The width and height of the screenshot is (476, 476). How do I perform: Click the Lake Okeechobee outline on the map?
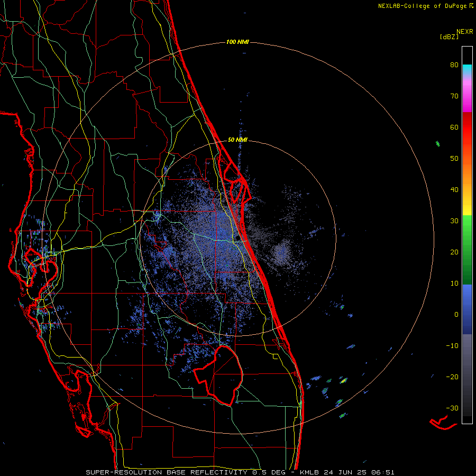coord(218,376)
